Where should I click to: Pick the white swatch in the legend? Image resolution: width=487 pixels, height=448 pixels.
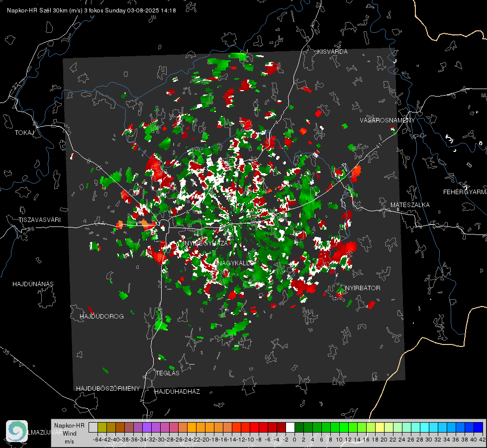tap(290, 427)
